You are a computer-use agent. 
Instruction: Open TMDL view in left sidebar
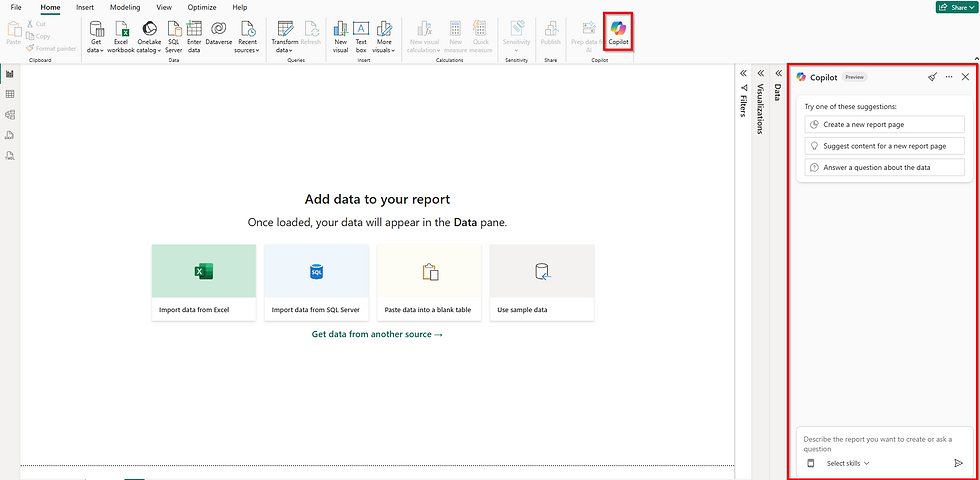coord(10,156)
